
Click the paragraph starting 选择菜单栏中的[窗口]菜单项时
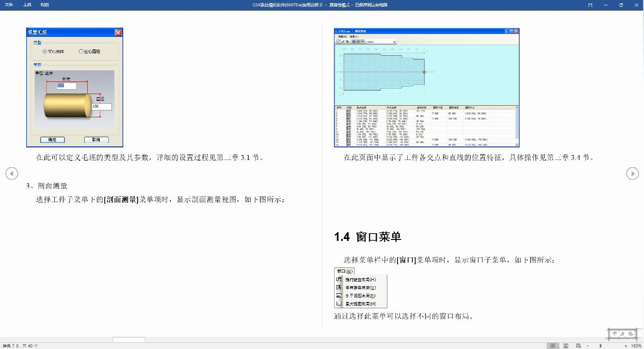coord(449,260)
